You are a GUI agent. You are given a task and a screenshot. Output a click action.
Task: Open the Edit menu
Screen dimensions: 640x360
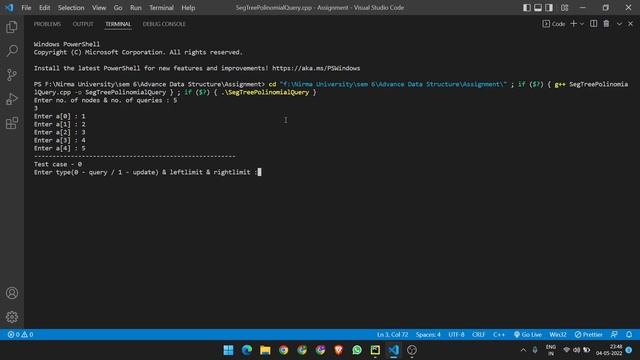44,8
